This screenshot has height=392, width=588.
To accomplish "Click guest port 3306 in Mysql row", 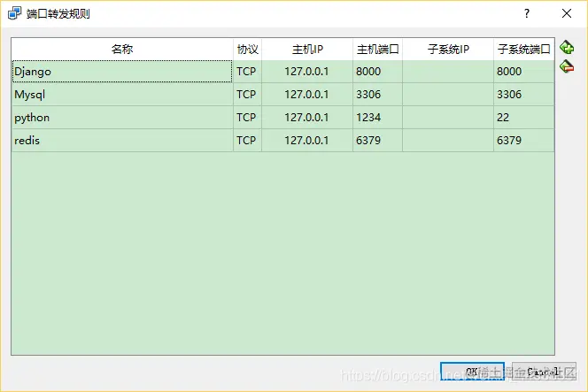I will click(x=524, y=95).
